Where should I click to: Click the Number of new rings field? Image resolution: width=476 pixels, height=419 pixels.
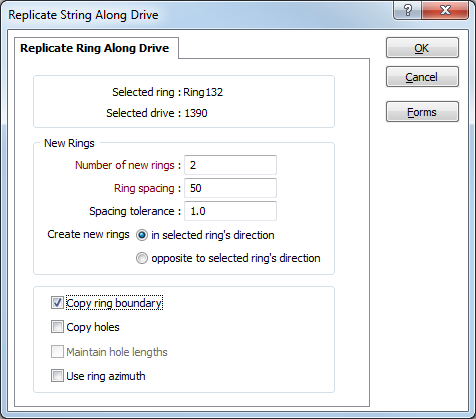[x=230, y=165]
